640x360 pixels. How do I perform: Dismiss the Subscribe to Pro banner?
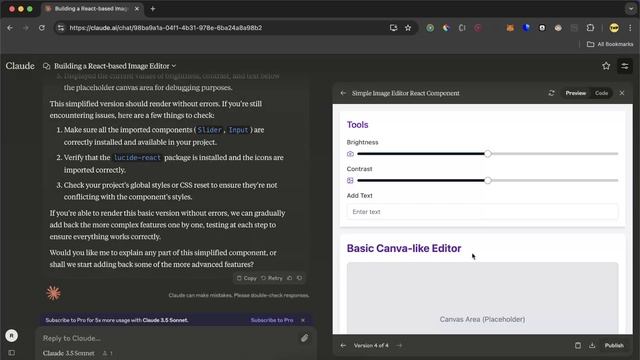pyautogui.click(x=303, y=320)
